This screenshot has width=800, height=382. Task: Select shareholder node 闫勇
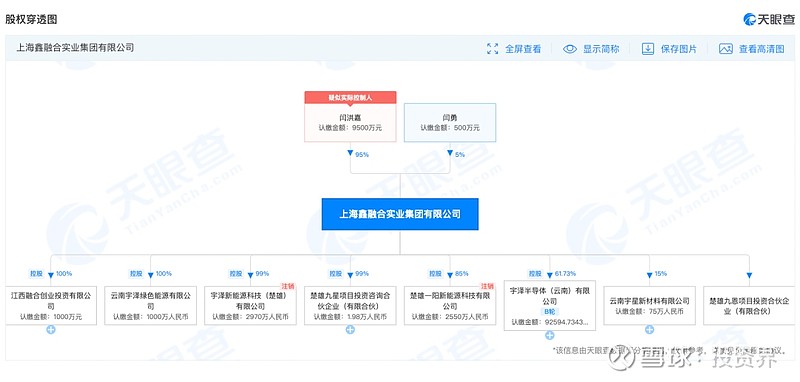[x=449, y=122]
